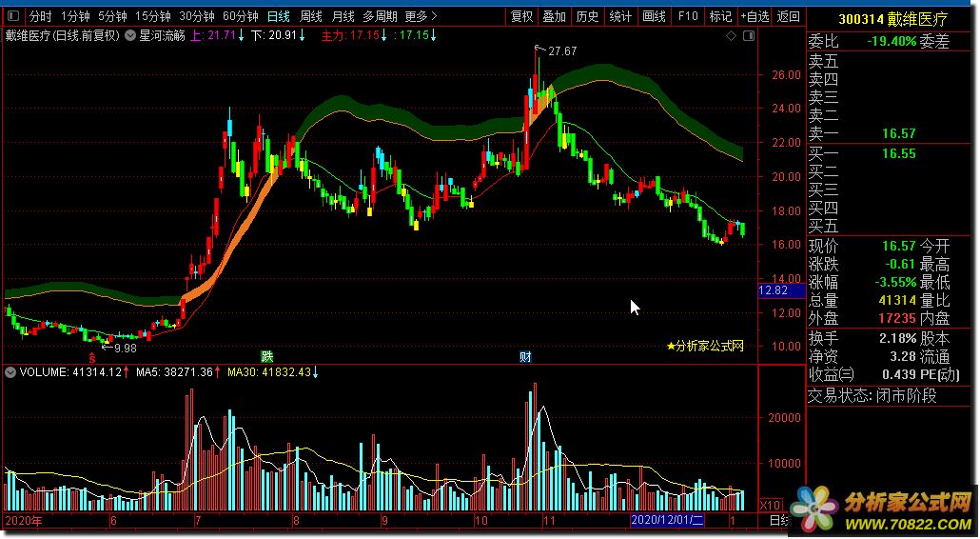Image resolution: width=980 pixels, height=539 pixels.
Task: Click the 星河流觞 indicator name
Action: pyautogui.click(x=162, y=36)
